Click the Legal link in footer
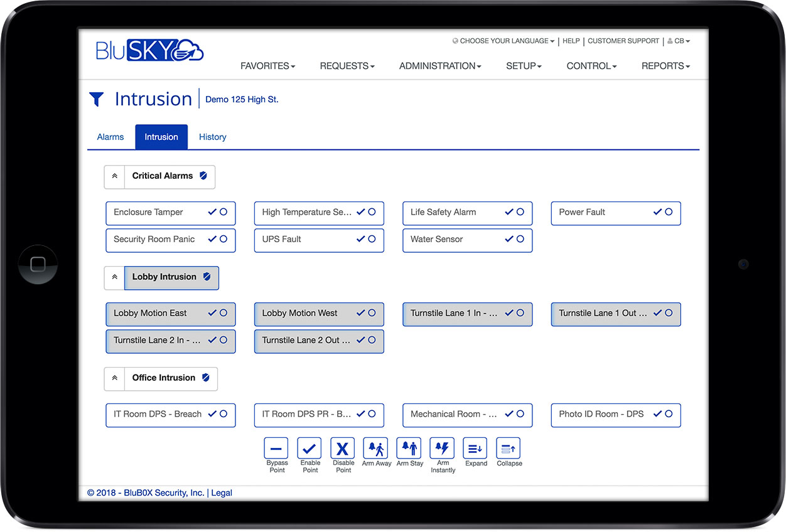 [222, 493]
